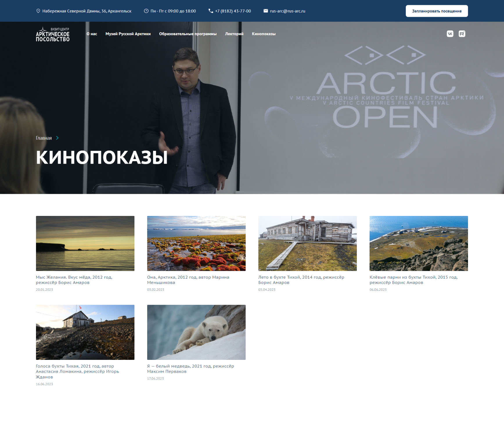Image resolution: width=504 pixels, height=433 pixels.
Task: Open the sunset sea cliff thumbnail
Action: click(85, 243)
